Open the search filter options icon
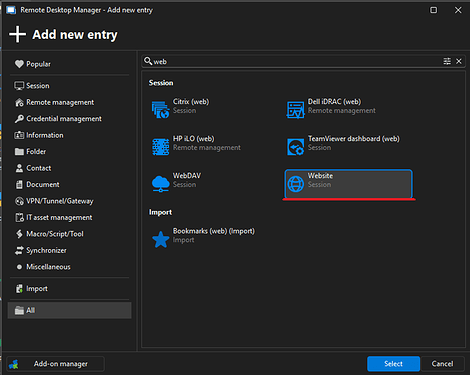This screenshot has width=470, height=375. (447, 61)
